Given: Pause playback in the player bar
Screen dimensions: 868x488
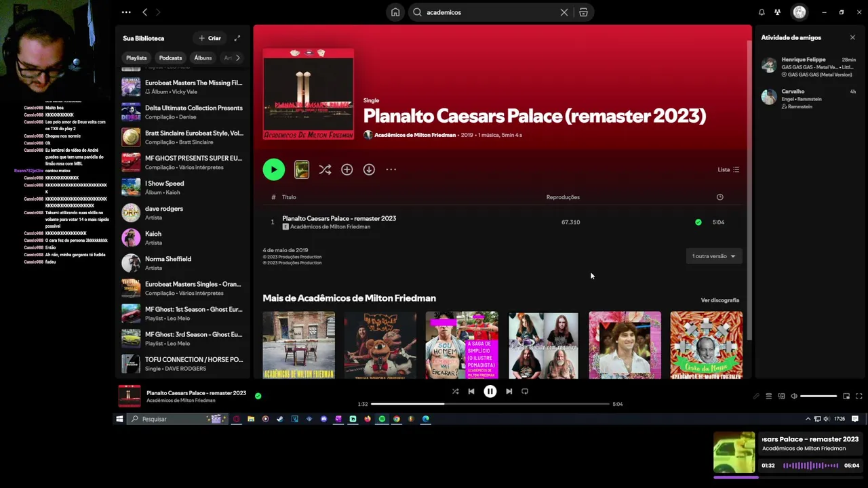Looking at the screenshot, I should click(490, 391).
